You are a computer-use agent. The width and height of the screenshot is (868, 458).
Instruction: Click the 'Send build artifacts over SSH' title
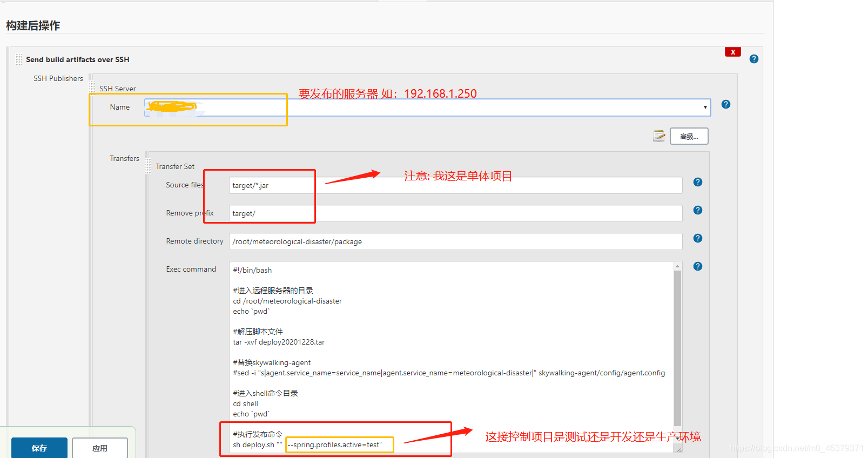point(78,59)
